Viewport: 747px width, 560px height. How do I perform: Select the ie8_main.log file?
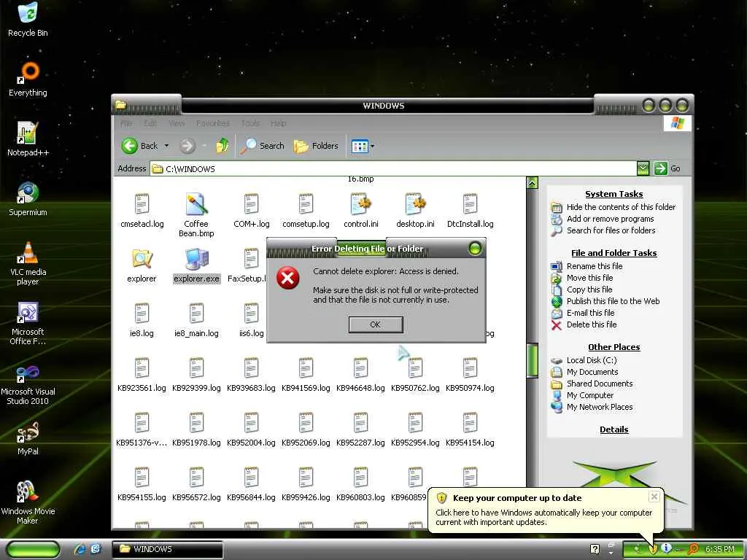(x=196, y=320)
